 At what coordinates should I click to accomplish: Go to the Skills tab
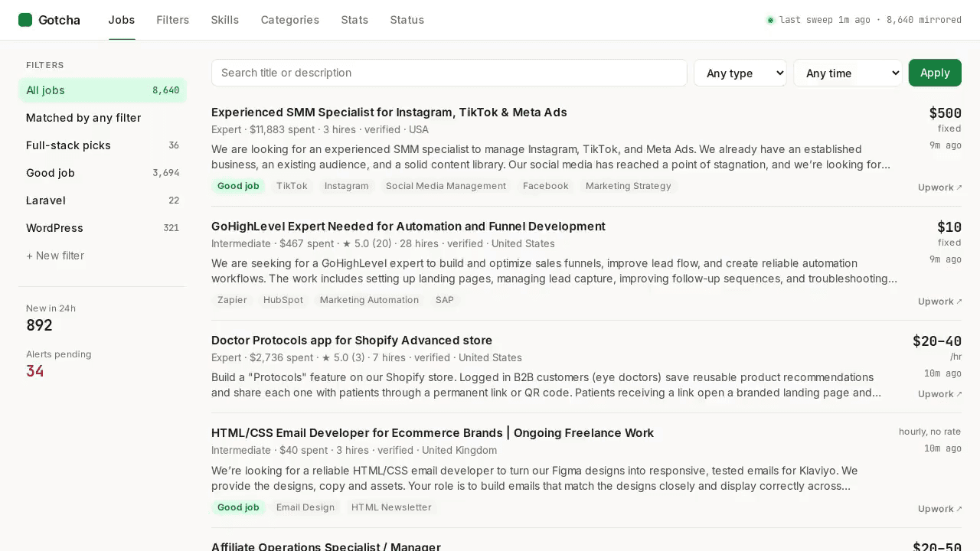click(x=225, y=20)
